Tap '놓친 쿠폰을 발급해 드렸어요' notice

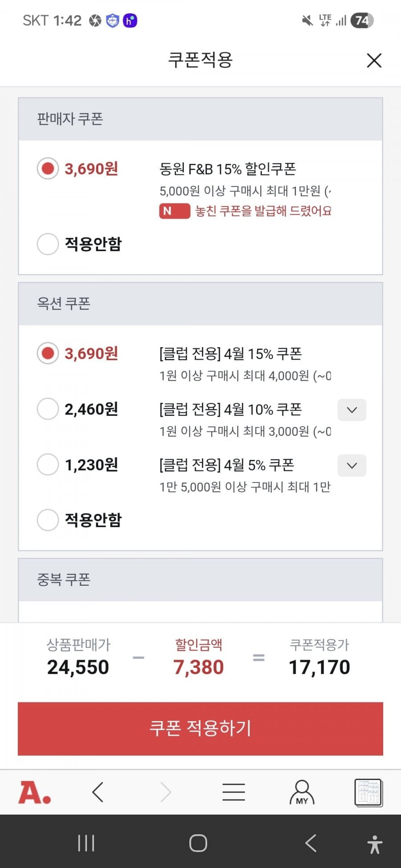pyautogui.click(x=263, y=211)
